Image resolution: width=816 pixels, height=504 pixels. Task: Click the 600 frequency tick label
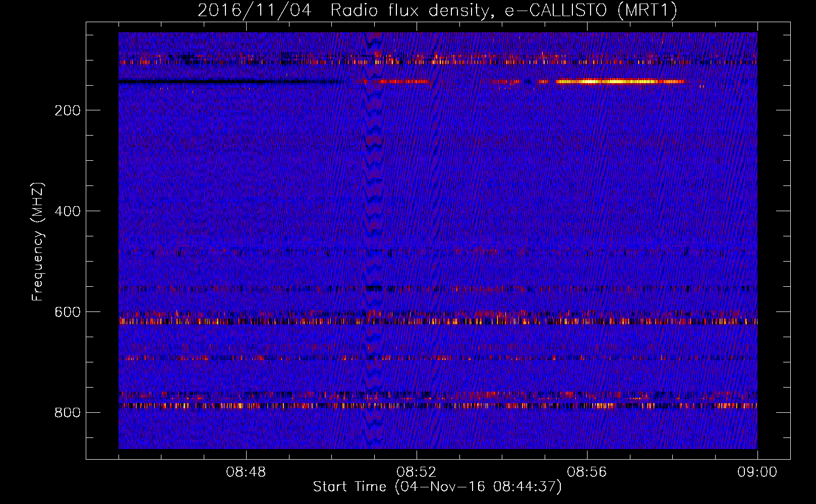point(68,312)
